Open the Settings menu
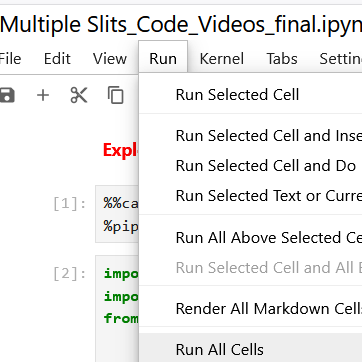 tap(341, 59)
